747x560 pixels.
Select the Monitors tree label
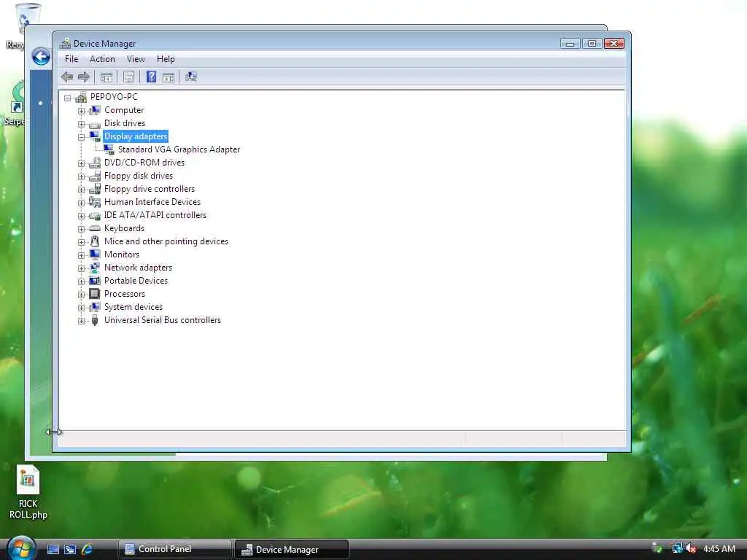[122, 254]
